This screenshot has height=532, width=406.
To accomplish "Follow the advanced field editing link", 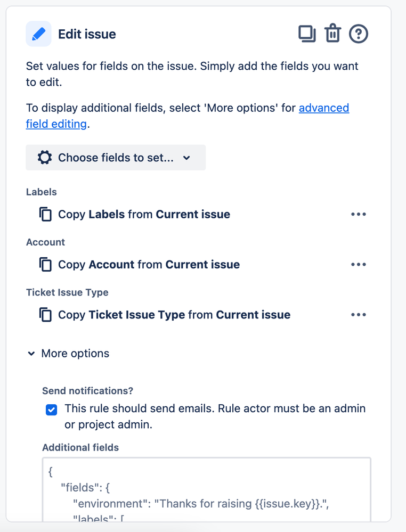I will (x=323, y=108).
